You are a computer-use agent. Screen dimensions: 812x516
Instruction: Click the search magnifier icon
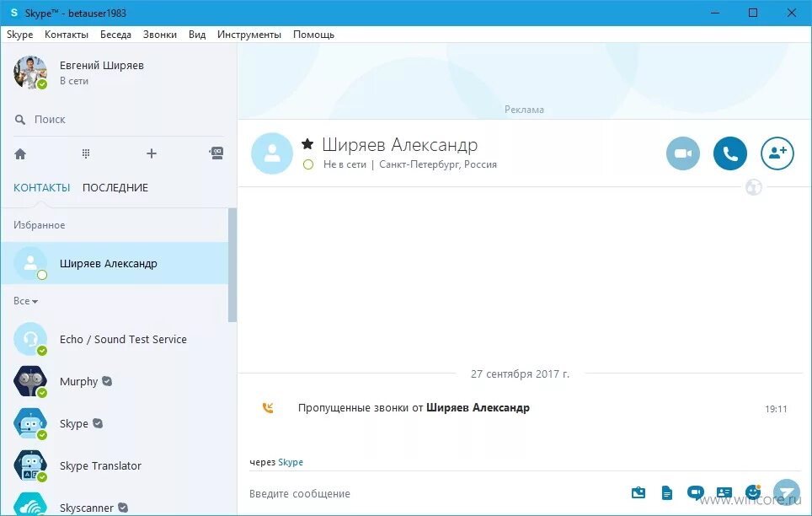tap(19, 120)
